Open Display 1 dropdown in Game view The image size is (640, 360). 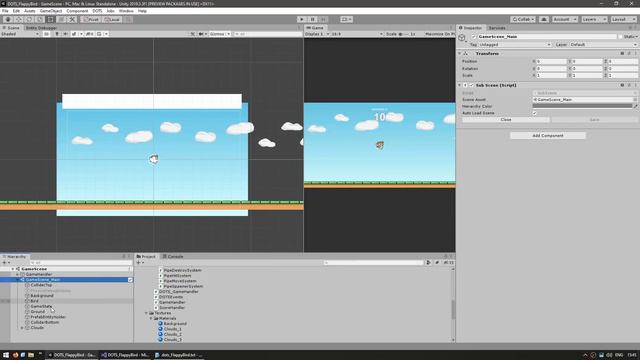point(317,34)
